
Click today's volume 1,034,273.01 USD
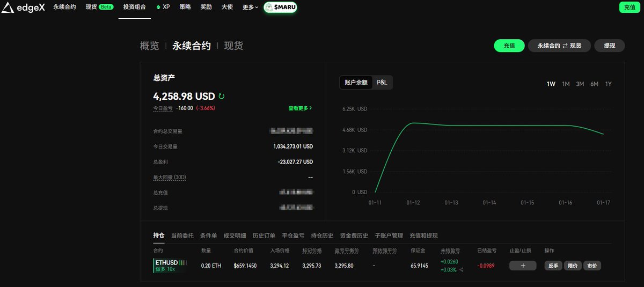pyautogui.click(x=293, y=146)
